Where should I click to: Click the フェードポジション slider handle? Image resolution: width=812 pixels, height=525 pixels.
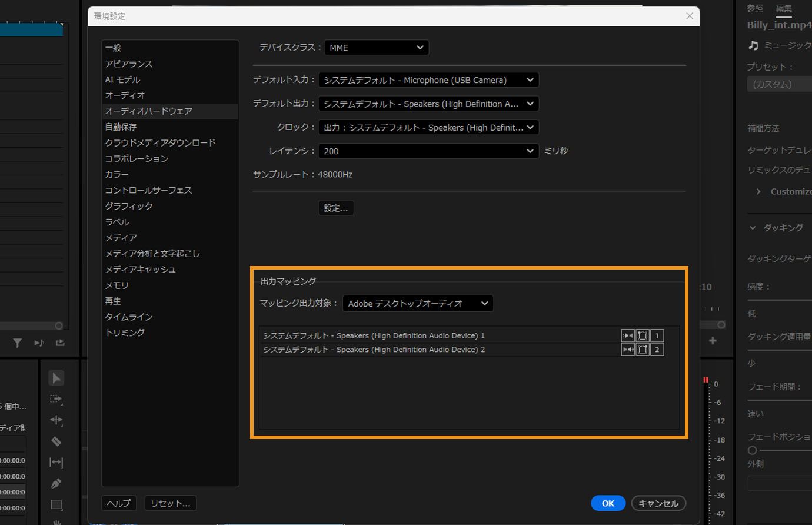[752, 450]
